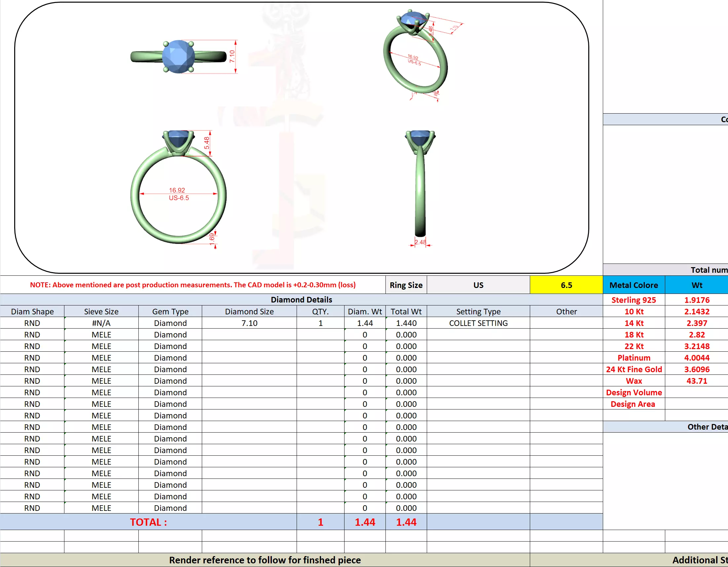Click the Metal Colore header cell

coord(633,285)
